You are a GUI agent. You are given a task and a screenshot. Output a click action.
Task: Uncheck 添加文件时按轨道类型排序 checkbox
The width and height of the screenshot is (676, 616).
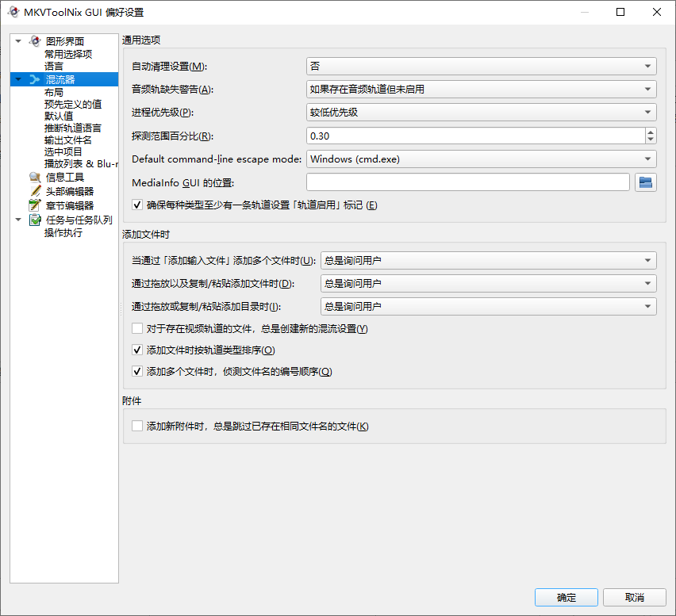[x=137, y=350]
